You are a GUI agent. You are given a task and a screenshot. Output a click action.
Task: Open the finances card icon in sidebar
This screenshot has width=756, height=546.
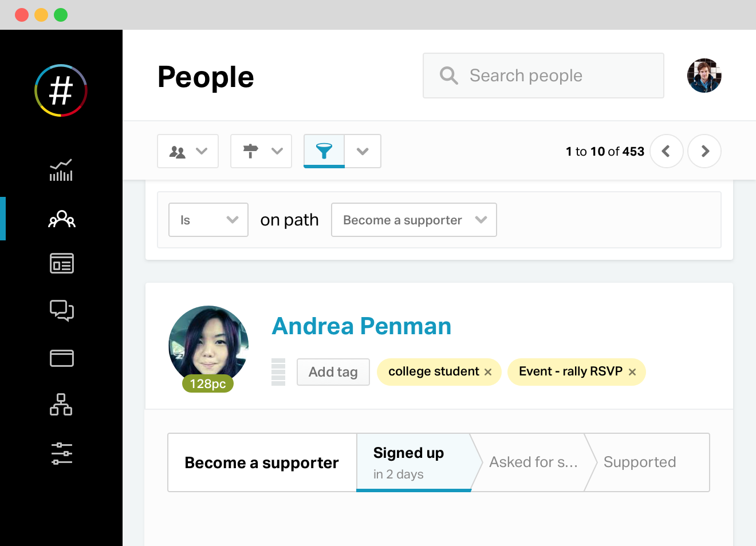pos(61,358)
